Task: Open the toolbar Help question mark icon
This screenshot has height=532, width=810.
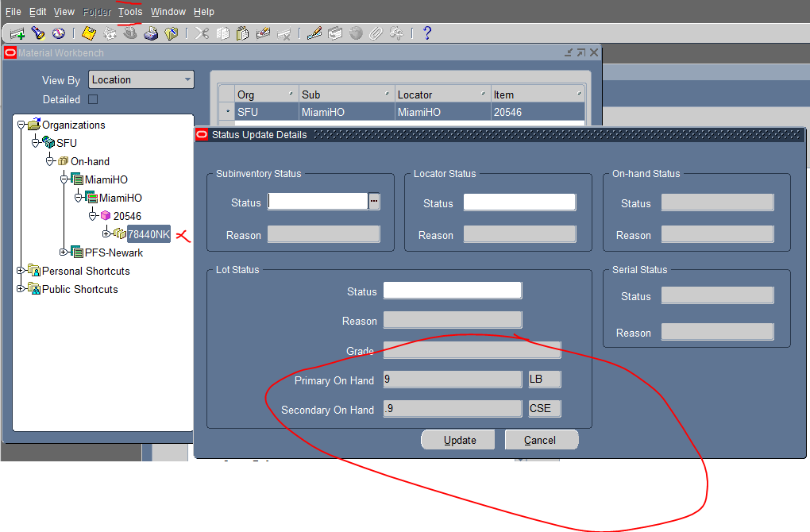Action: (426, 33)
